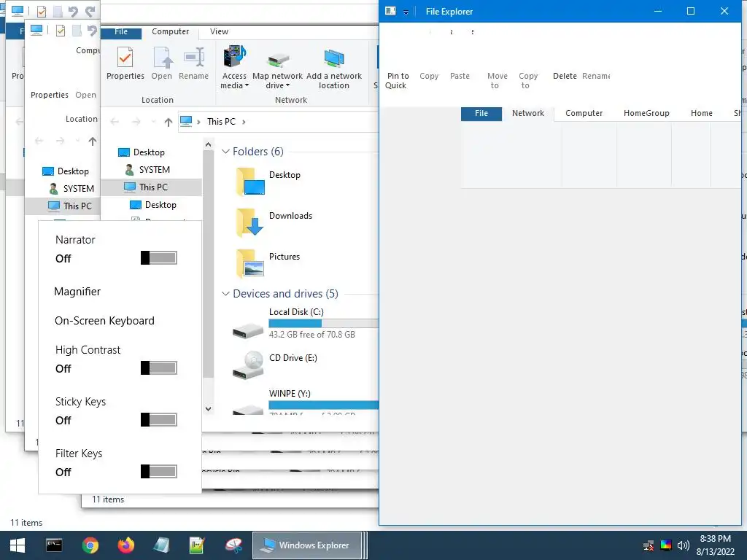The image size is (747, 560).
Task: Toggle the Sticky Keys switch
Action: tap(159, 419)
